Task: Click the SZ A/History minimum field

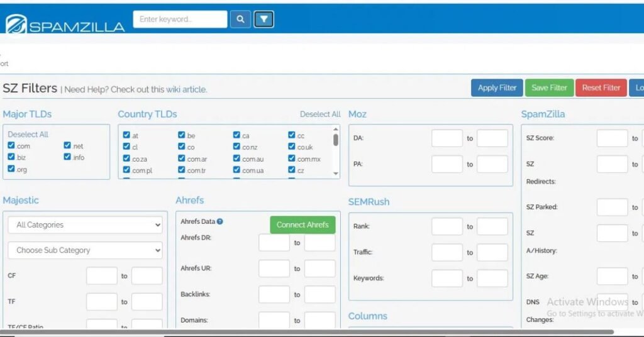Action: pyautogui.click(x=613, y=233)
